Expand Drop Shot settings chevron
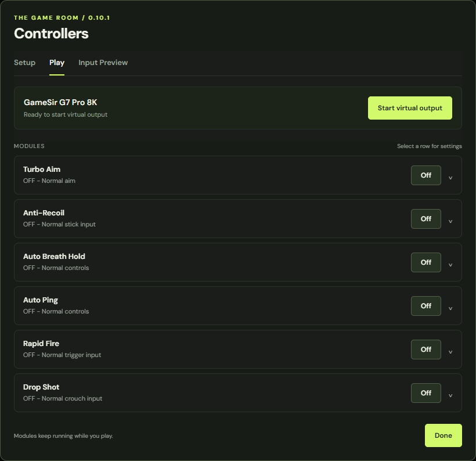Screen dimensions: 476x461 coord(450,395)
